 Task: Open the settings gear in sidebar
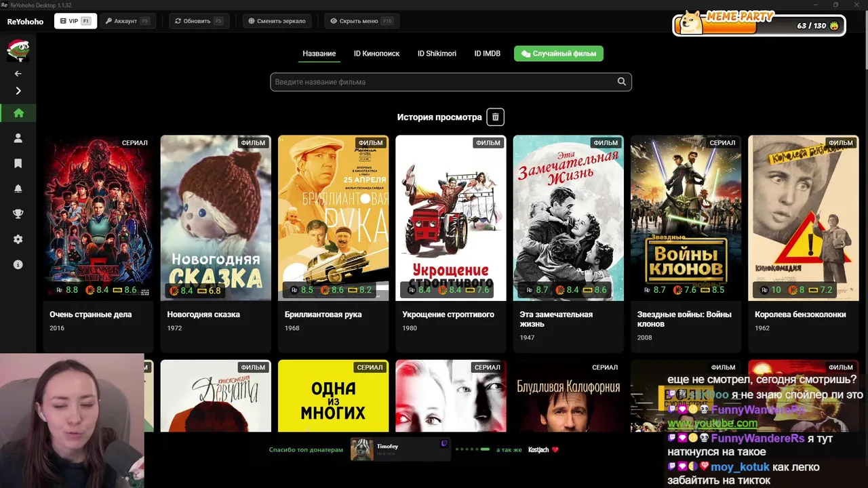18,239
